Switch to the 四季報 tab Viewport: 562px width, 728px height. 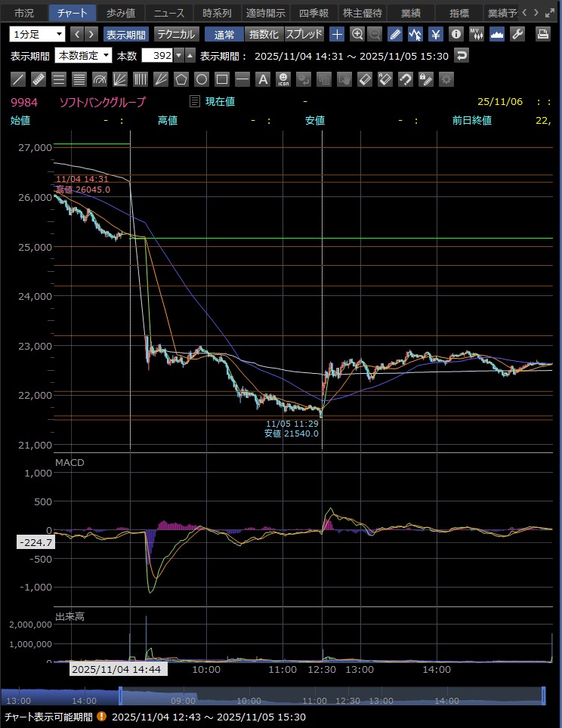313,13
